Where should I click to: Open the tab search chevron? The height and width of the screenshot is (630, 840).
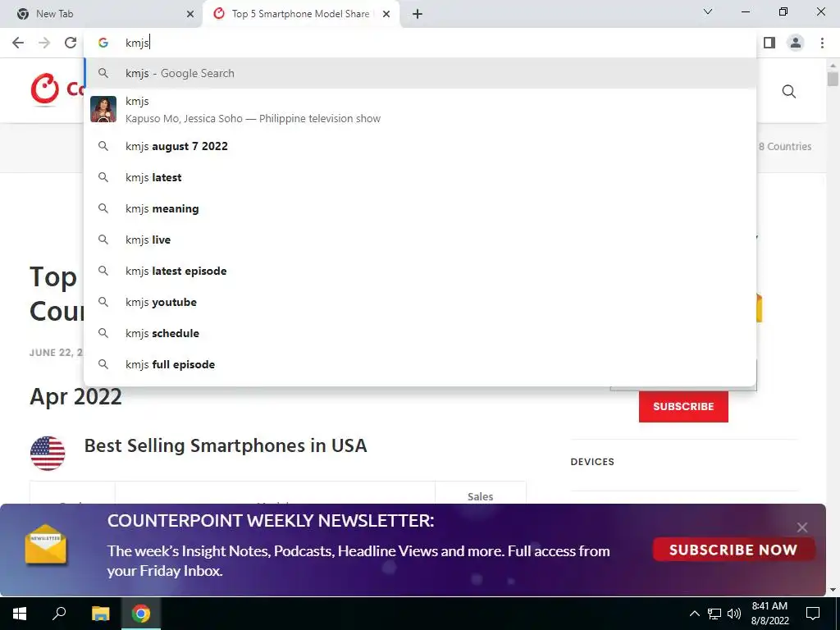pos(708,11)
